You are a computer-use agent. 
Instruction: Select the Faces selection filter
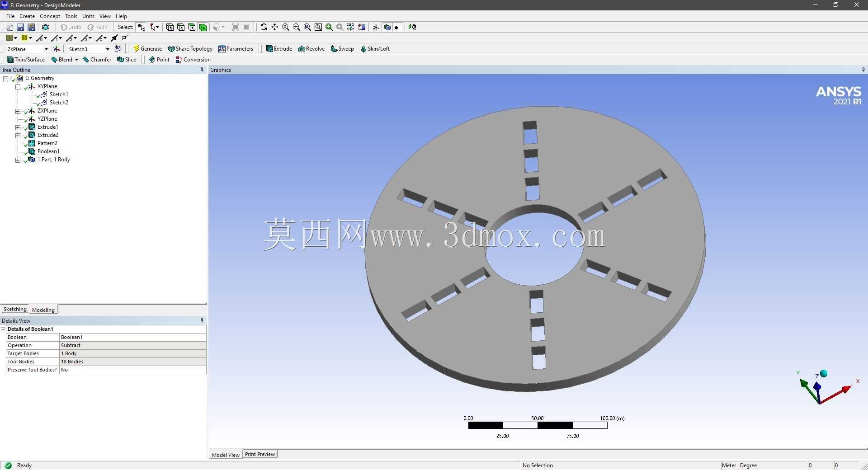coord(192,27)
